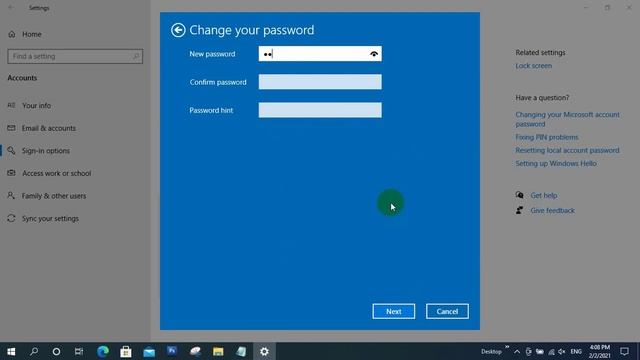Open Photoshop from taskbar
The height and width of the screenshot is (360, 640).
click(x=172, y=351)
